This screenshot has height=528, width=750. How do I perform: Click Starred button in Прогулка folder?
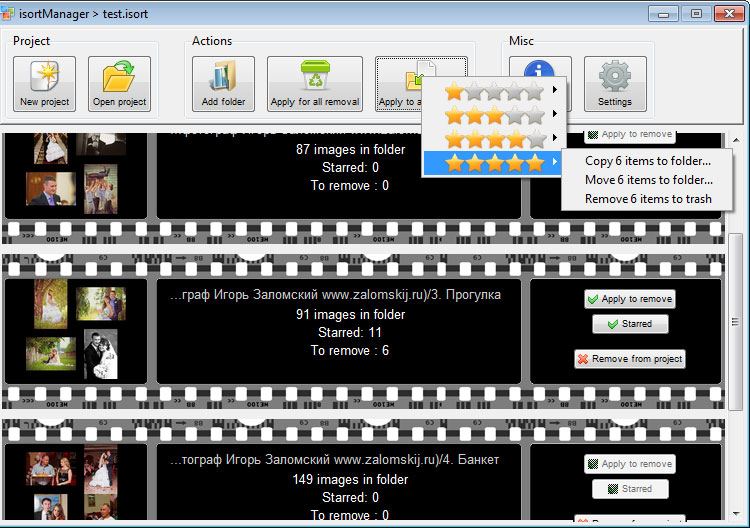tap(630, 324)
